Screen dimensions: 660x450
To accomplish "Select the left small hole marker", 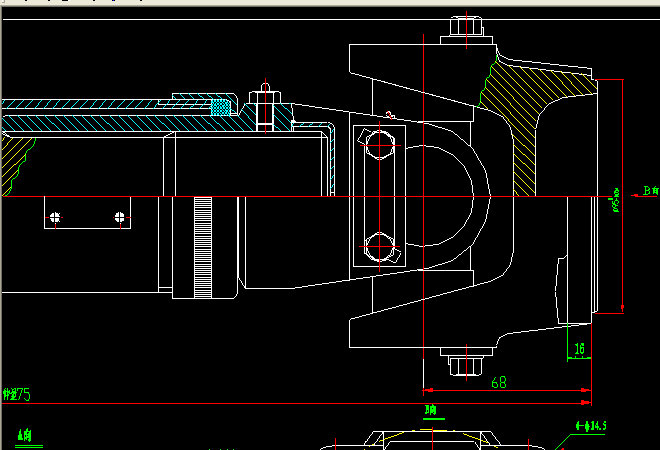I will pyautogui.click(x=56, y=217).
